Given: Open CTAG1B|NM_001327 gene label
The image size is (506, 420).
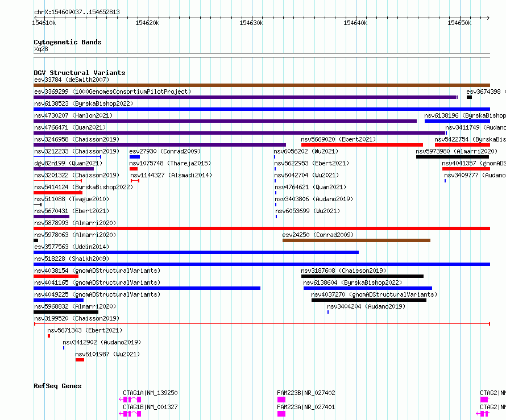Looking at the screenshot, I should coord(150,407).
